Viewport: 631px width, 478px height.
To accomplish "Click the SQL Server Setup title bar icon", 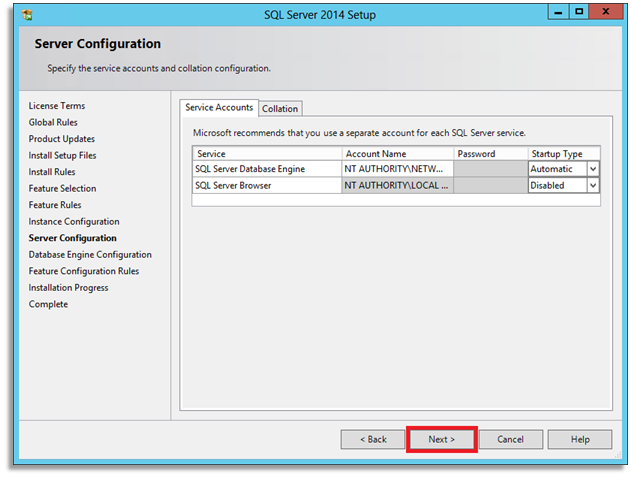I will click(x=27, y=15).
